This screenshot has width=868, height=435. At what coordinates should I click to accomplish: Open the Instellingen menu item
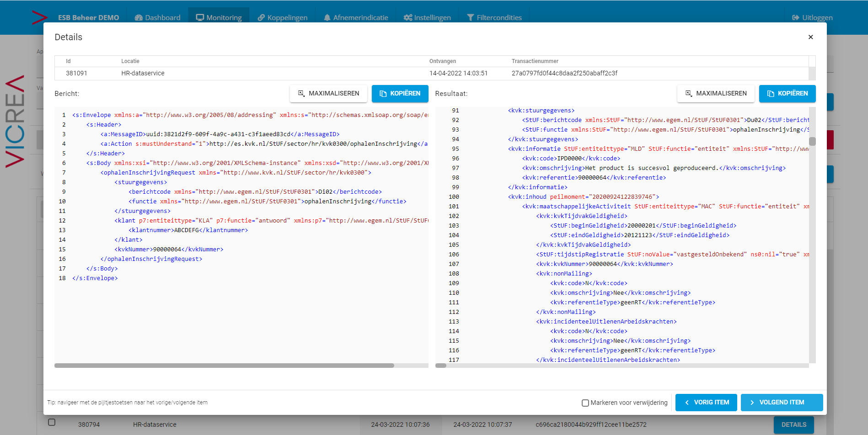click(x=427, y=17)
